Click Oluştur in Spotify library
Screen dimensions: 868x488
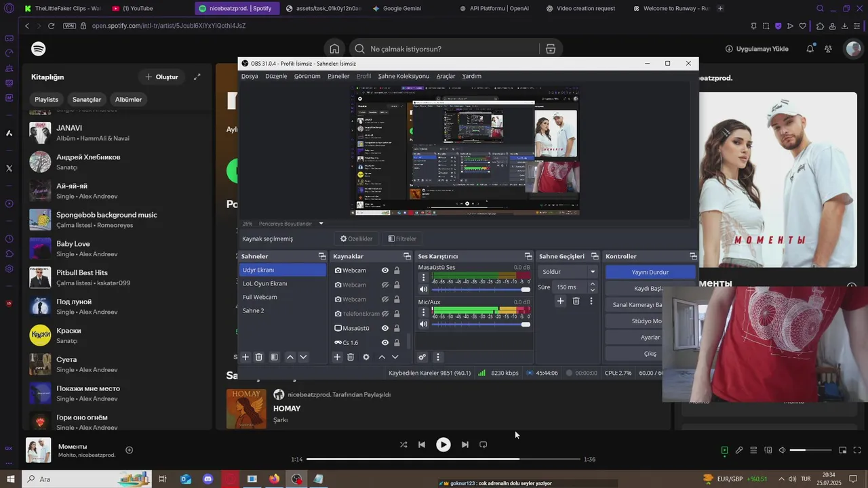[x=161, y=77]
